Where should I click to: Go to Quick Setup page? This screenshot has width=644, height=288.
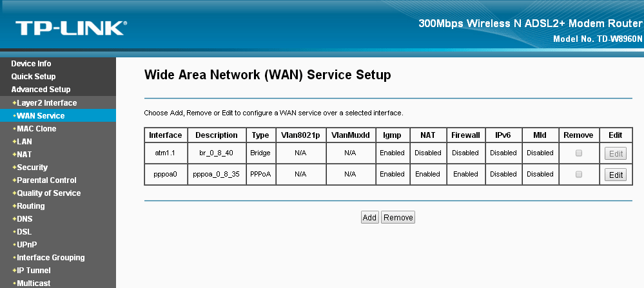tap(34, 77)
